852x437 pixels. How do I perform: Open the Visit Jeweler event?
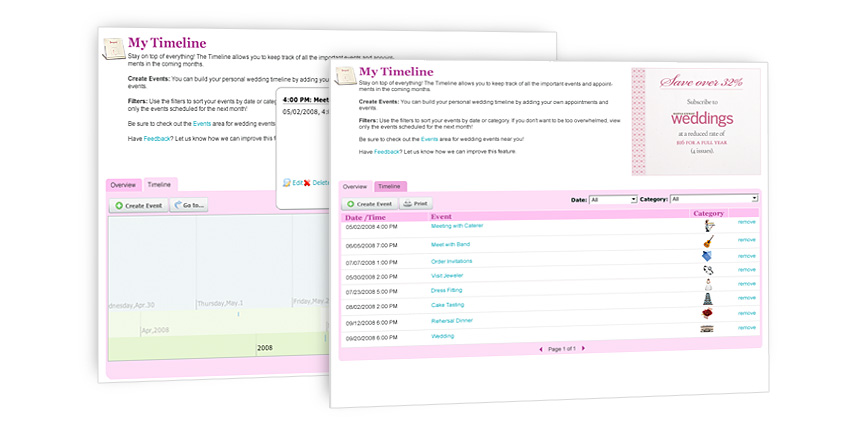tap(447, 276)
